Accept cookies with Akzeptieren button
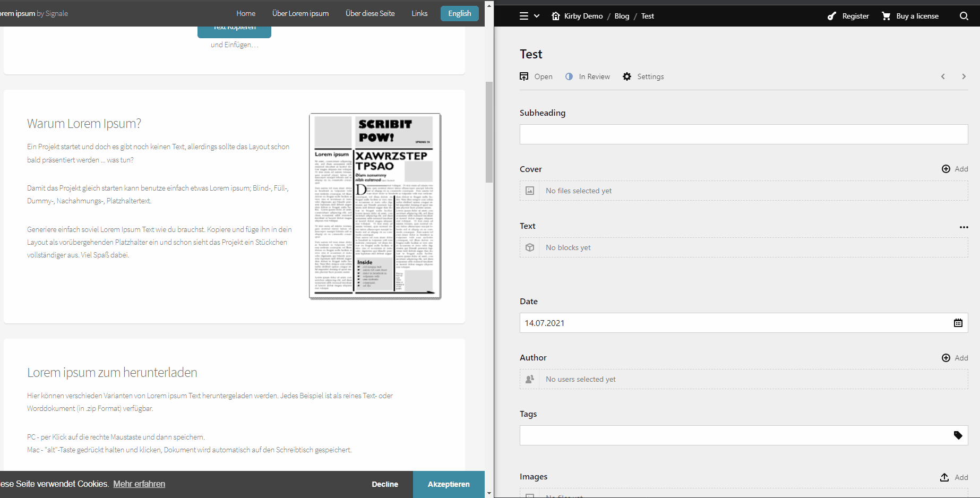Screen dimensions: 980x498 pos(449,484)
